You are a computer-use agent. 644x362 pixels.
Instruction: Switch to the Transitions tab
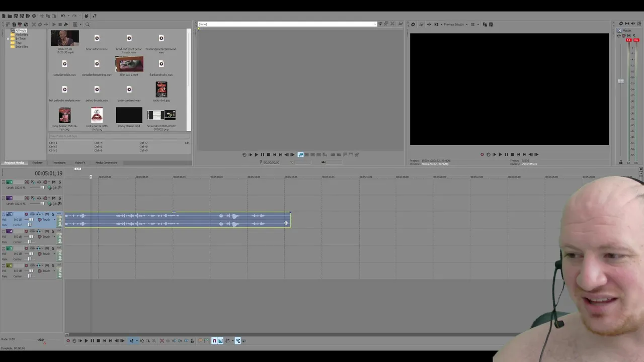pyautogui.click(x=59, y=163)
